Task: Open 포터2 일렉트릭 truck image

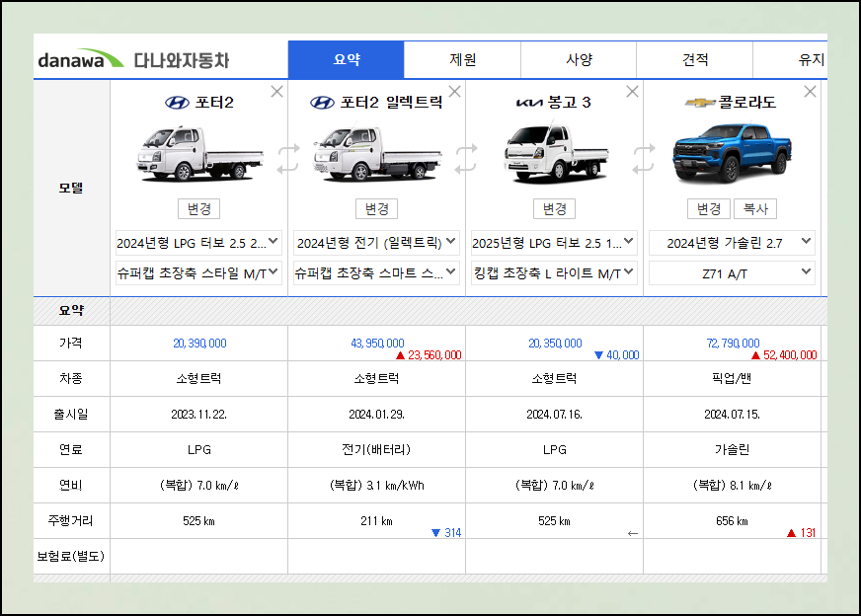Action: [377, 154]
